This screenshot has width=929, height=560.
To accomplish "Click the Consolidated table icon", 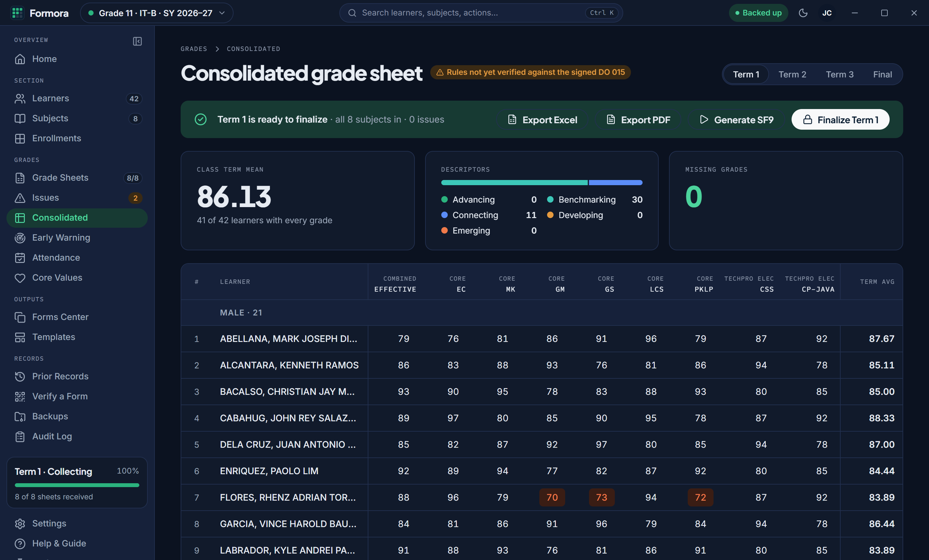I will click(x=20, y=218).
